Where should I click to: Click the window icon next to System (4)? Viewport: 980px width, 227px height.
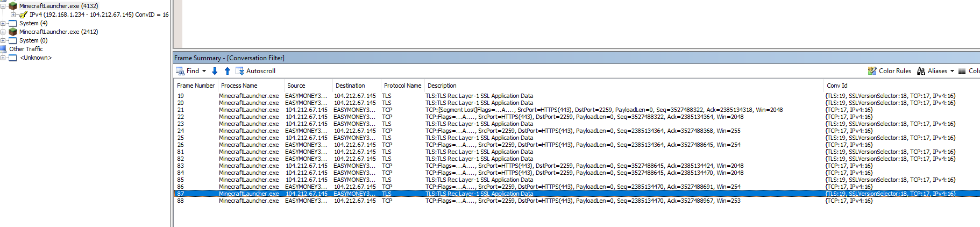[x=13, y=23]
